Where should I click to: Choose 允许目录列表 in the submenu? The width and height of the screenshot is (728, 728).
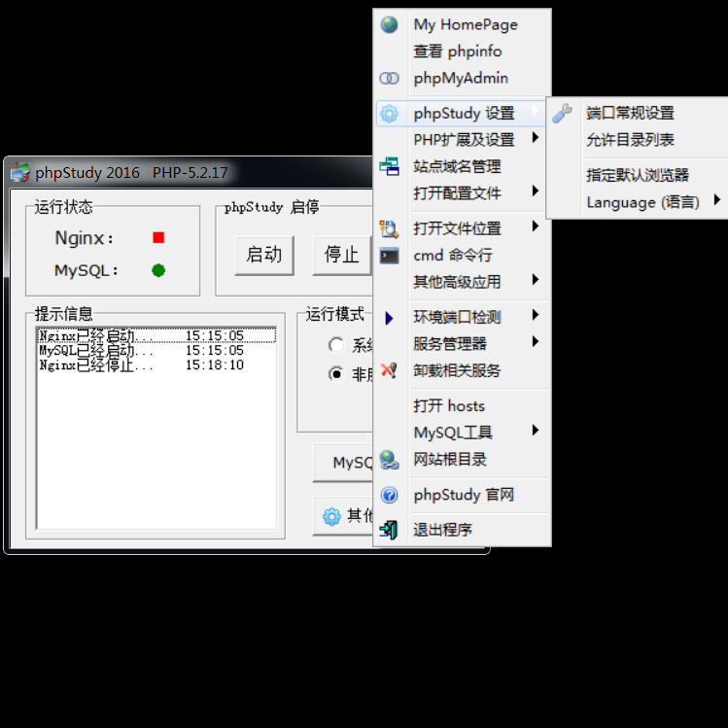pos(639,140)
